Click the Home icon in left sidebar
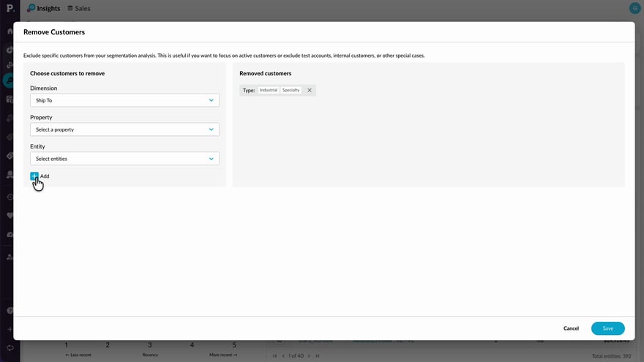Image resolution: width=644 pixels, height=362 pixels. pyautogui.click(x=10, y=31)
